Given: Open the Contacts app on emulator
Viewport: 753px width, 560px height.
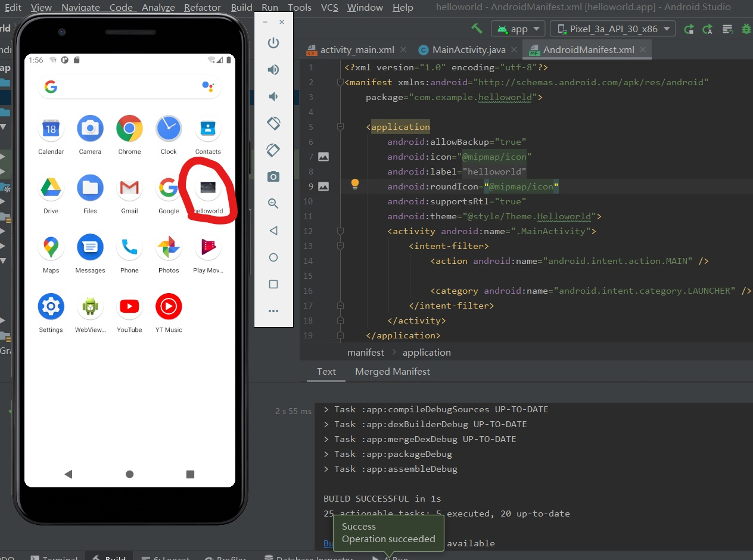Looking at the screenshot, I should coord(208,128).
